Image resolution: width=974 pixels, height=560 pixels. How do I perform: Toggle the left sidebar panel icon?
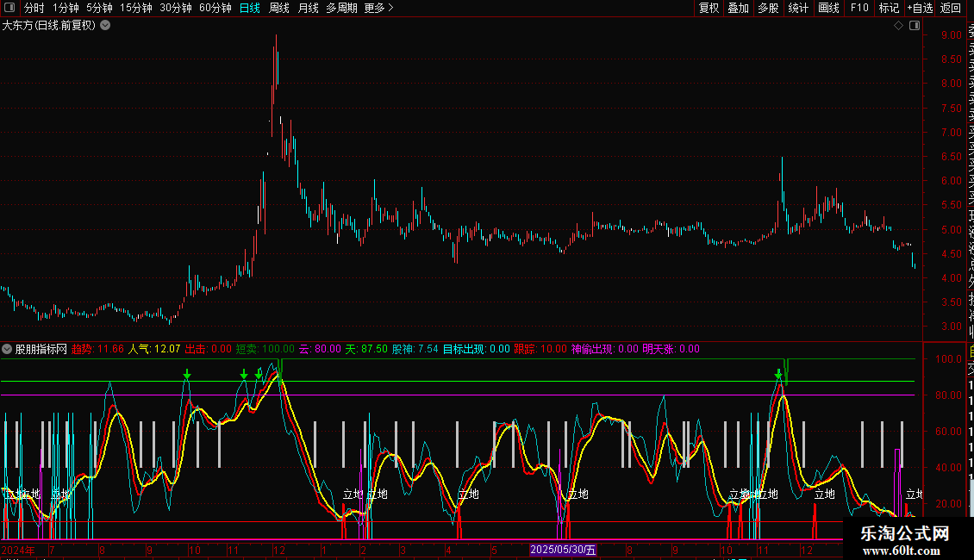(x=9, y=8)
